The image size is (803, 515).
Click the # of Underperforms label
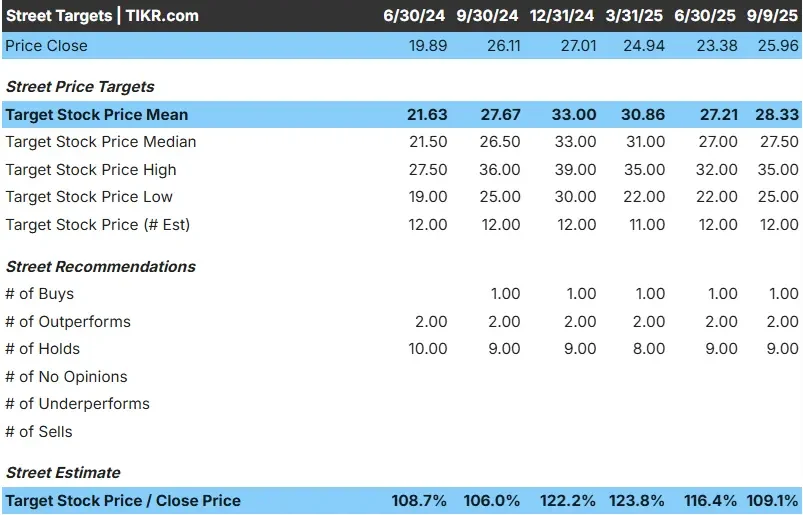78,404
